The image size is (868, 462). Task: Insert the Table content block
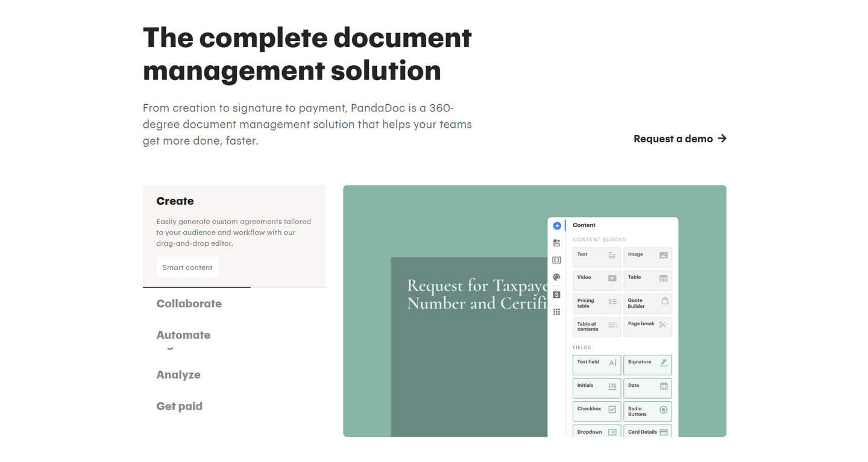point(647,280)
